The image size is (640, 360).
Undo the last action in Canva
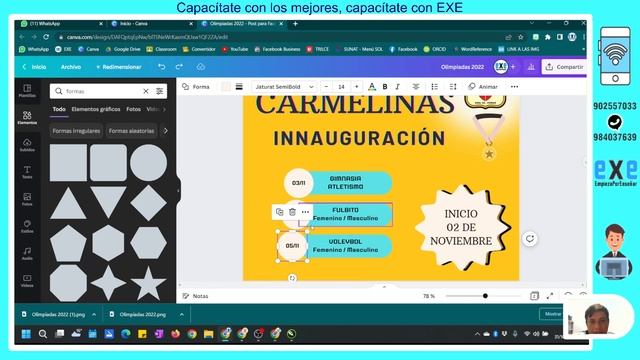(x=162, y=67)
